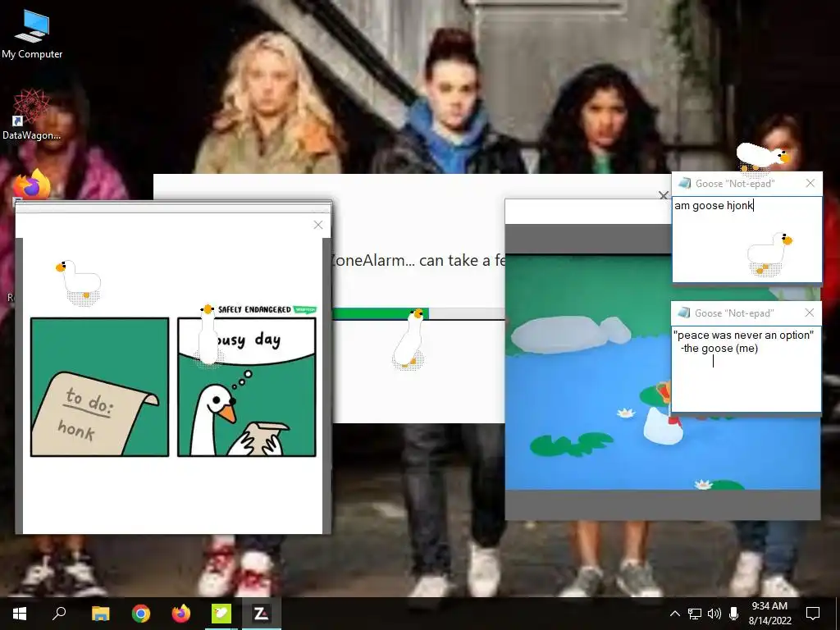Click the microphone tray icon
The width and height of the screenshot is (840, 630).
point(734,614)
